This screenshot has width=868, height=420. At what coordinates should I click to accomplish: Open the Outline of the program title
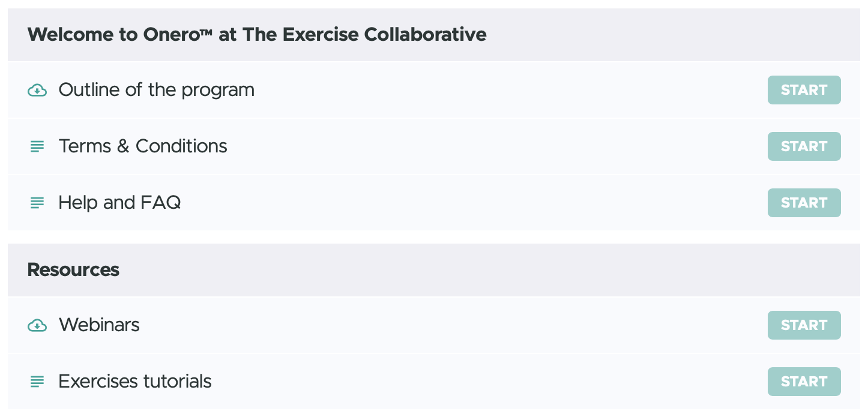tap(157, 90)
